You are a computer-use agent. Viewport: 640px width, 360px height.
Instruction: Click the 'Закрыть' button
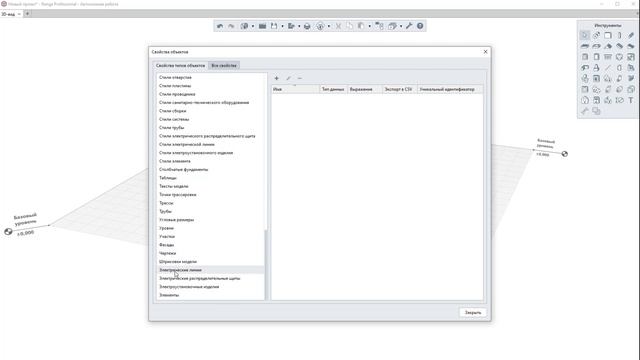tap(473, 312)
